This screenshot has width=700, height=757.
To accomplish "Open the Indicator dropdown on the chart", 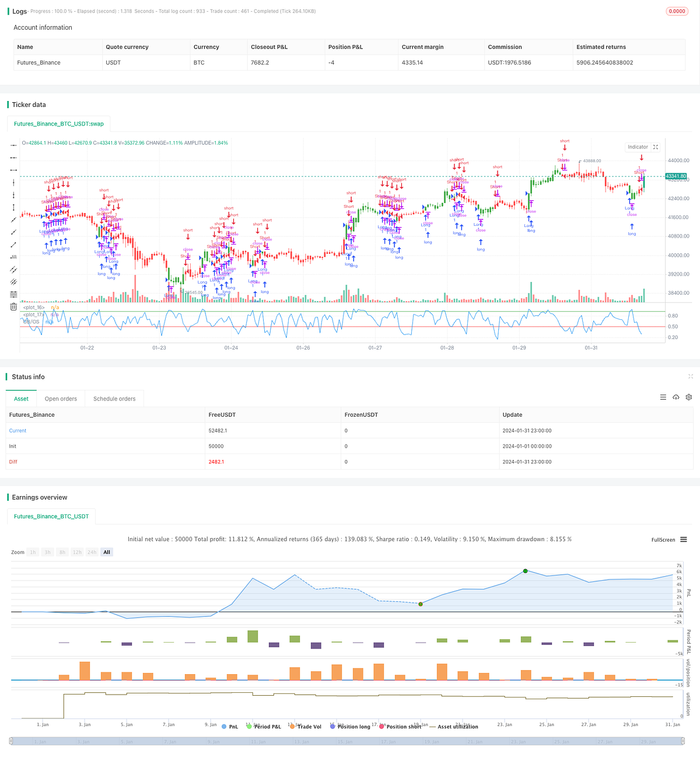I will (x=638, y=146).
